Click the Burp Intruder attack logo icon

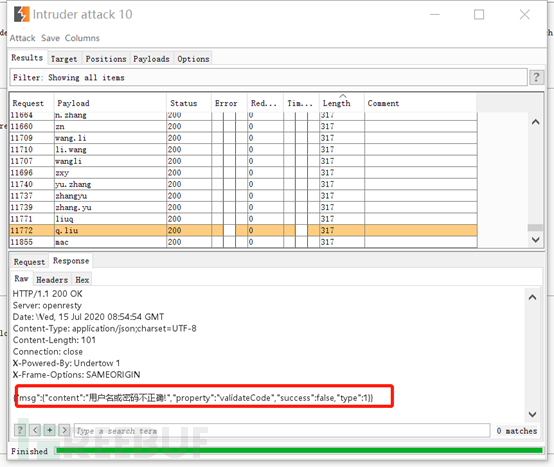pyautogui.click(x=22, y=14)
